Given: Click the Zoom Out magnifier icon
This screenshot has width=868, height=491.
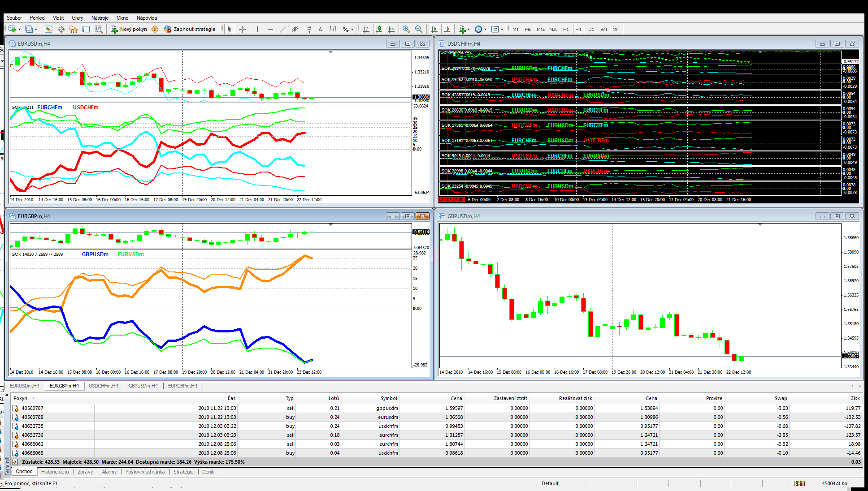Looking at the screenshot, I should 418,29.
